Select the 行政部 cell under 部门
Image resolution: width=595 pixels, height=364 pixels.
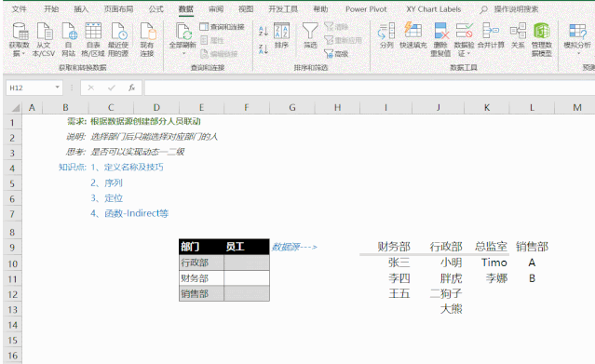click(x=201, y=263)
